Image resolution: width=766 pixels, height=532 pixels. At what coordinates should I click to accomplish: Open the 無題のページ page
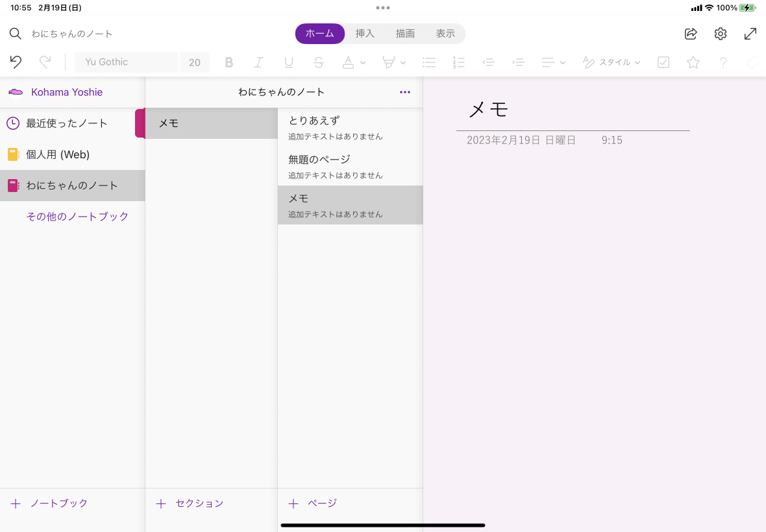point(351,167)
